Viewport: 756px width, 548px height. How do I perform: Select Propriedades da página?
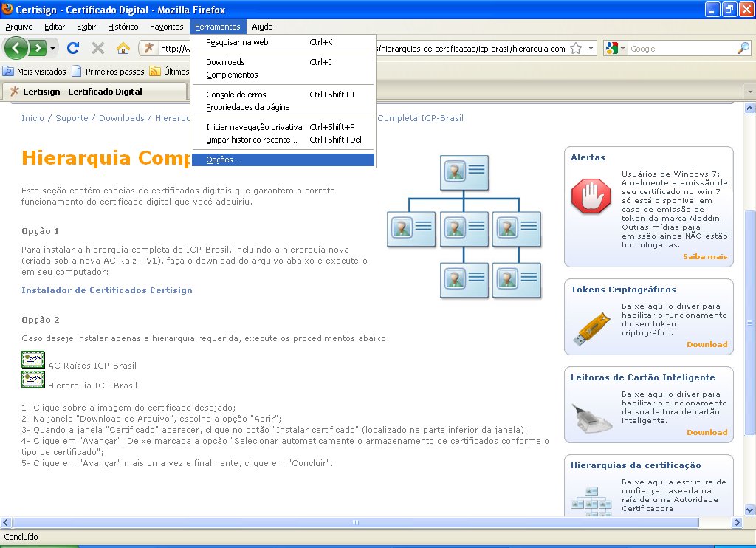pos(283,107)
